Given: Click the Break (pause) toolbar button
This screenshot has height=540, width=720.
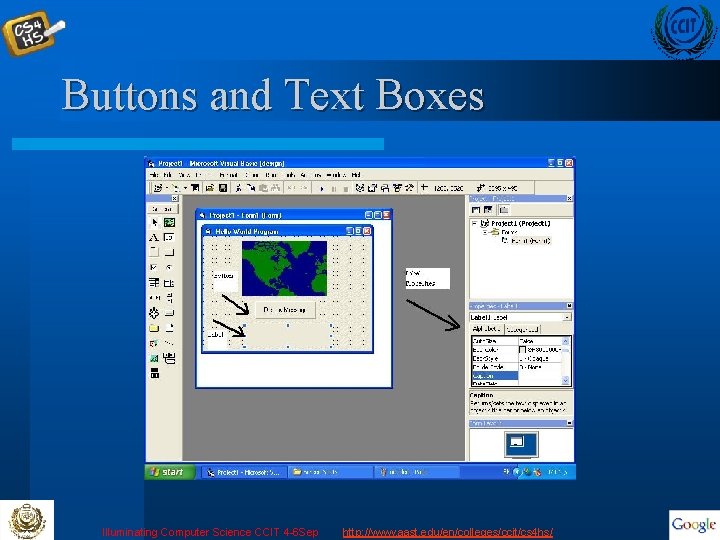Looking at the screenshot, I should [x=334, y=188].
